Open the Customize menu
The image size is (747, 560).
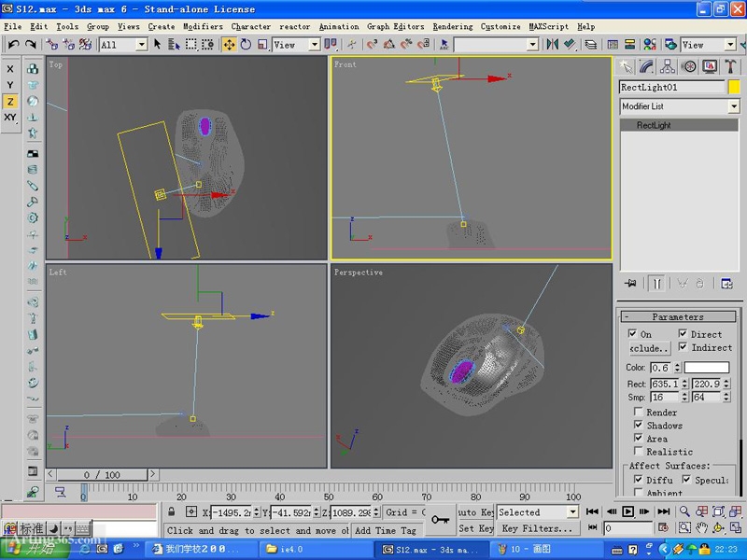click(500, 27)
